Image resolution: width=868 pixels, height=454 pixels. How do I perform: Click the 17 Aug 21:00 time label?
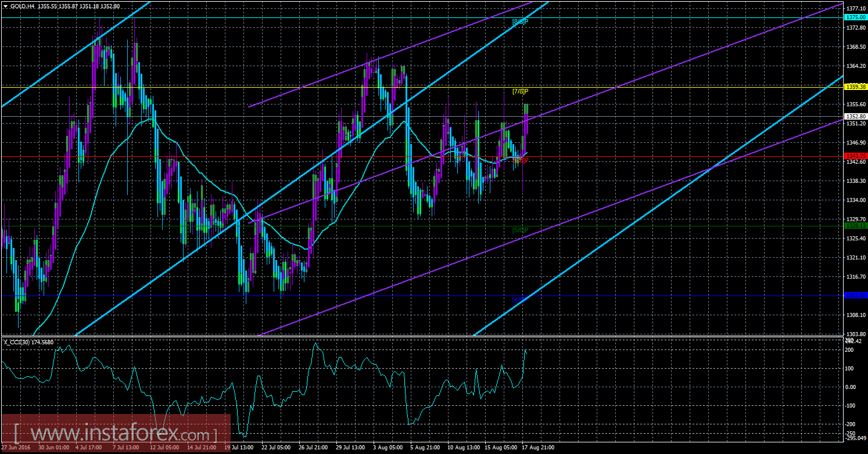(537, 448)
